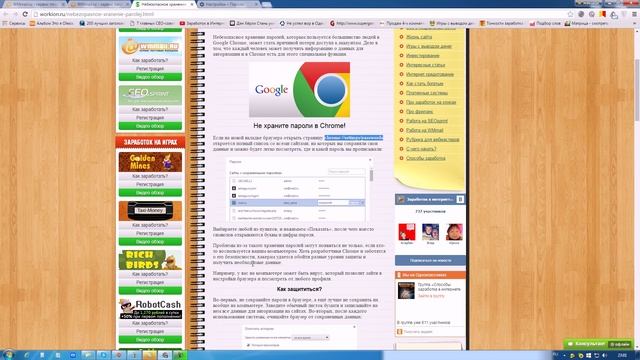Open the 'Платежные системы' link
Image resolution: width=640 pixels, height=360 pixels.
427,93
